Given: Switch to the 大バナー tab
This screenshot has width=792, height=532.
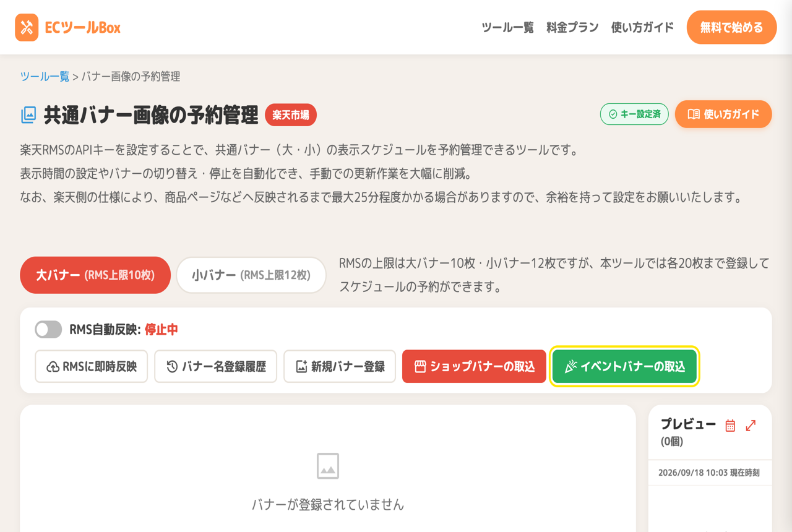Looking at the screenshot, I should click(95, 275).
